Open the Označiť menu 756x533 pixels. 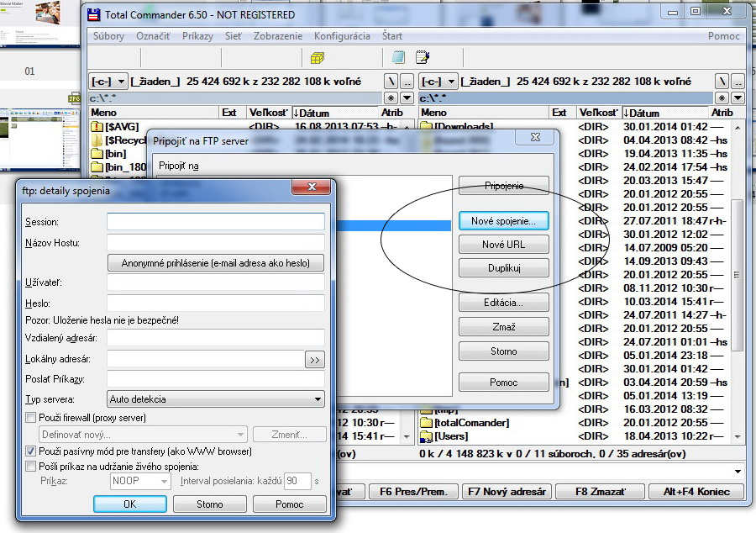tap(154, 36)
